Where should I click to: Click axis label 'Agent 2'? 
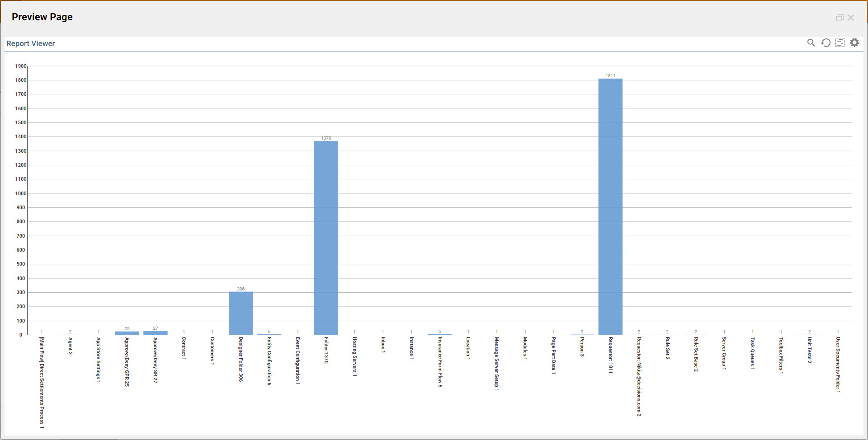coord(70,346)
